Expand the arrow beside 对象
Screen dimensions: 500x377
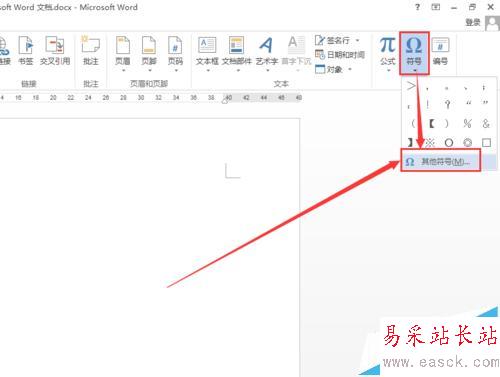(350, 69)
